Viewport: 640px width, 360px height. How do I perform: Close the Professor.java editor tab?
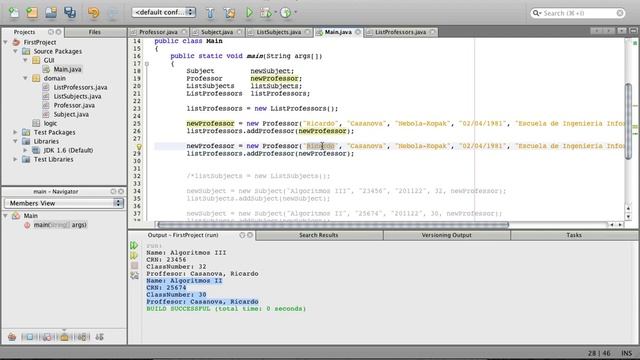184,32
